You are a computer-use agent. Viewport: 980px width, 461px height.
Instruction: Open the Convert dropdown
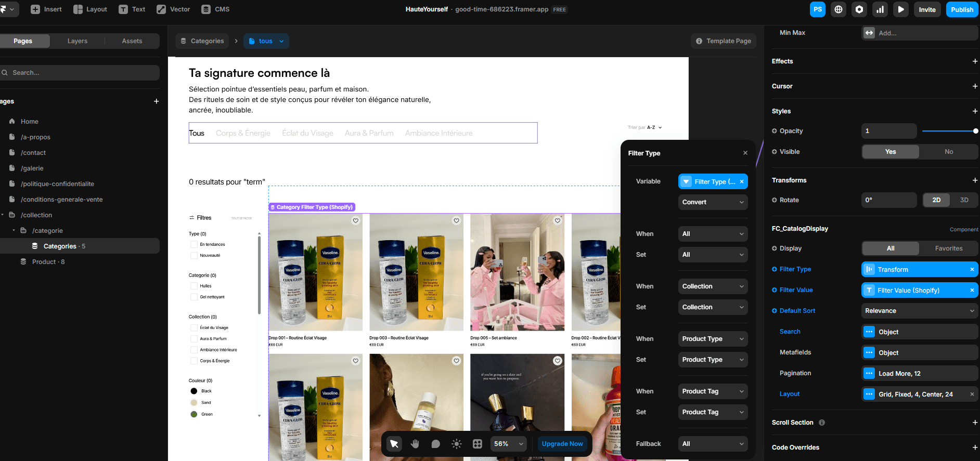click(x=713, y=202)
